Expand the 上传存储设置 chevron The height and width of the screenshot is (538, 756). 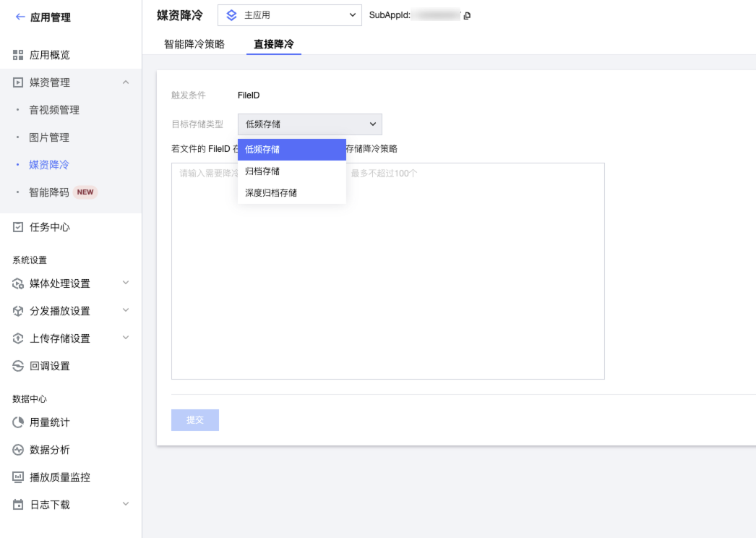coord(126,338)
